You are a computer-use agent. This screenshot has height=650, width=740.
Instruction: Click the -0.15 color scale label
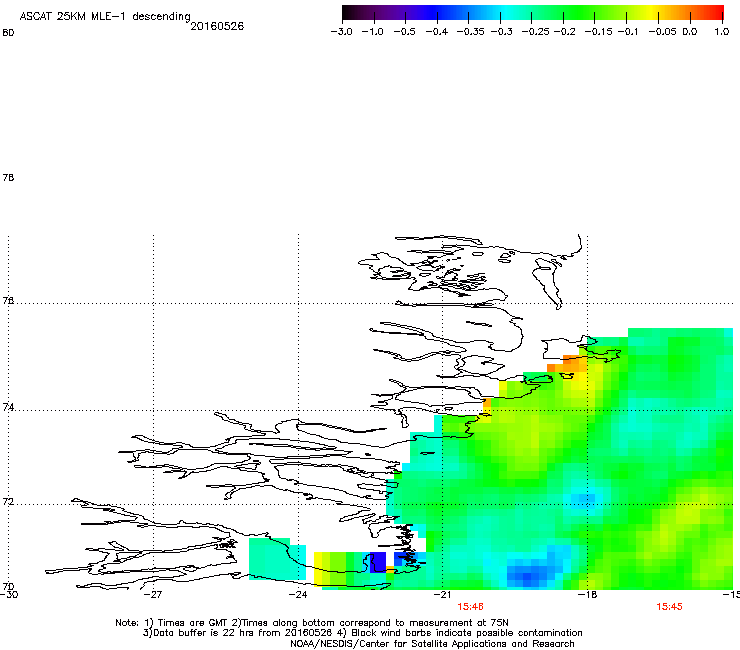coord(598,32)
